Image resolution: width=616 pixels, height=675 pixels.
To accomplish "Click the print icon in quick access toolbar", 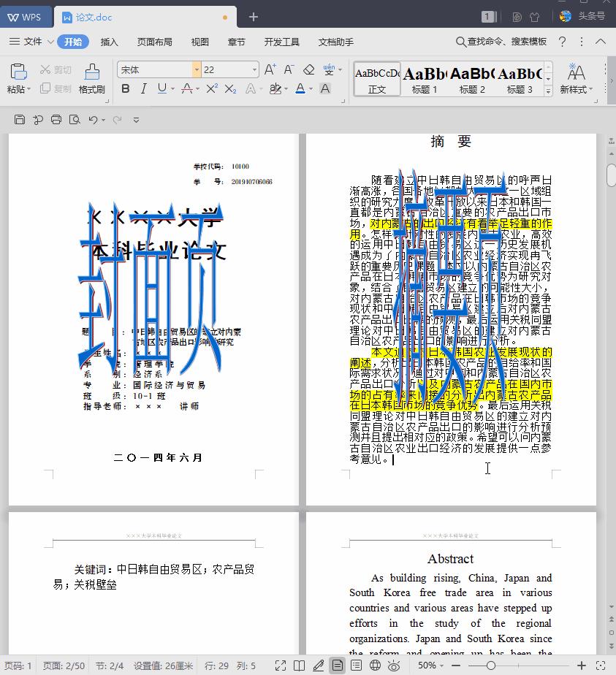I will click(x=56, y=120).
